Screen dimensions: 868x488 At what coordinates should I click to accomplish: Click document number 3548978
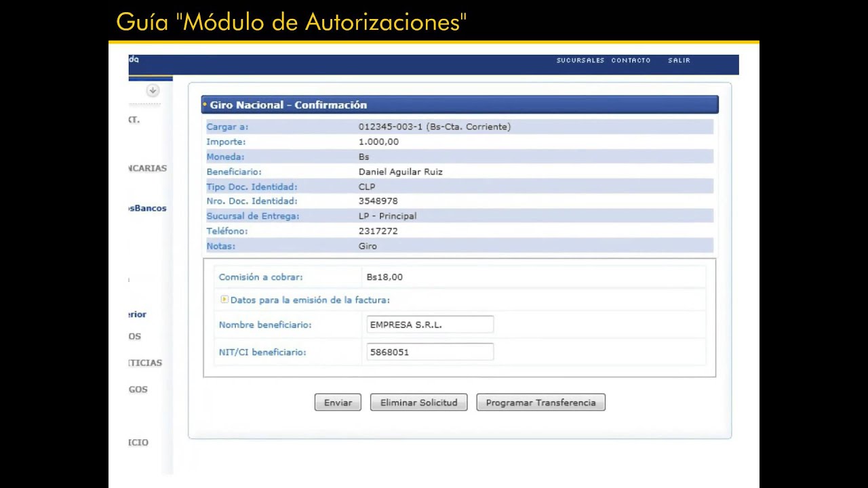click(378, 201)
